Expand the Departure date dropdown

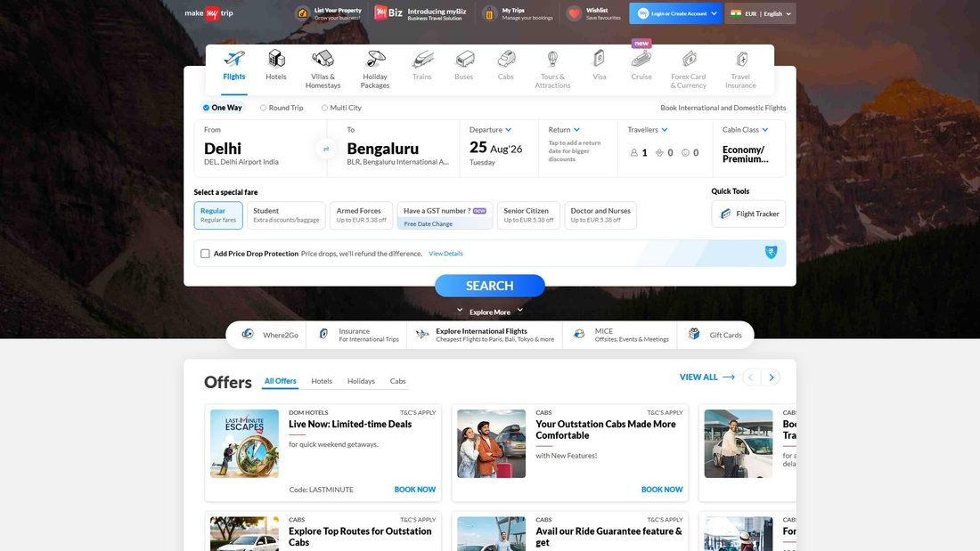[508, 130]
